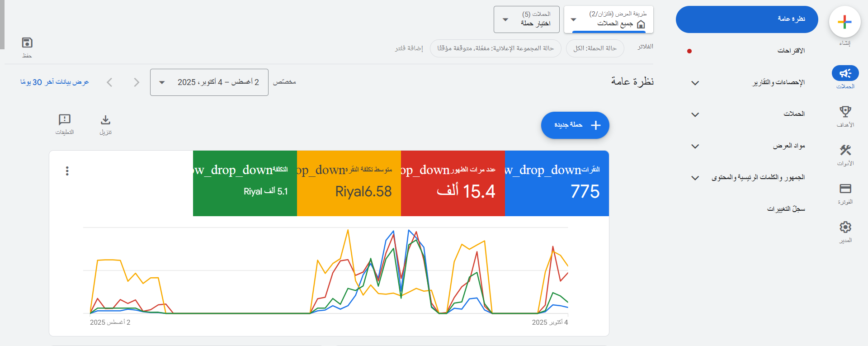Open the Feedback speech bubble icon
Image resolution: width=868 pixels, height=346 pixels.
pyautogui.click(x=65, y=120)
